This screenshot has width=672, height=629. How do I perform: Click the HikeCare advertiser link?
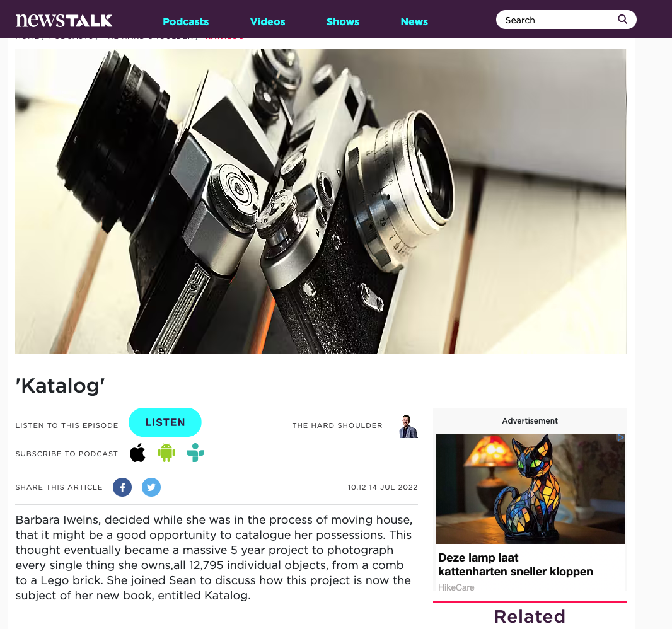pyautogui.click(x=456, y=587)
